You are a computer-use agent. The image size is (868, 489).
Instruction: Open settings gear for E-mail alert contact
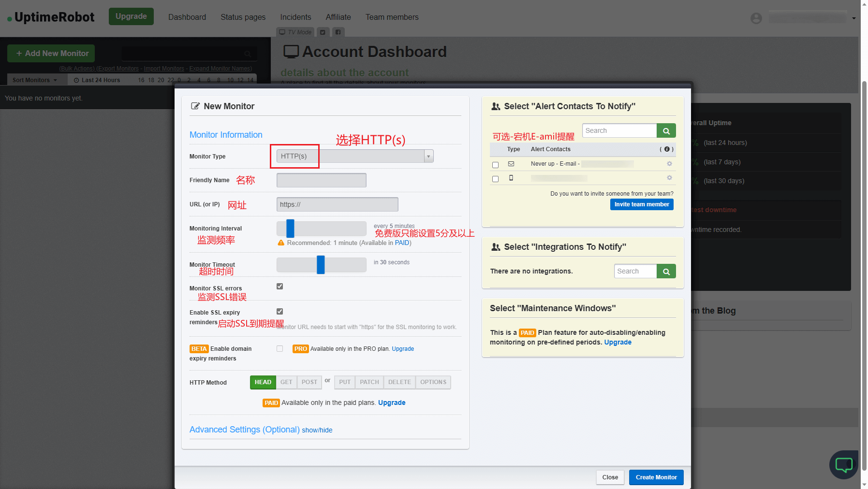click(669, 164)
